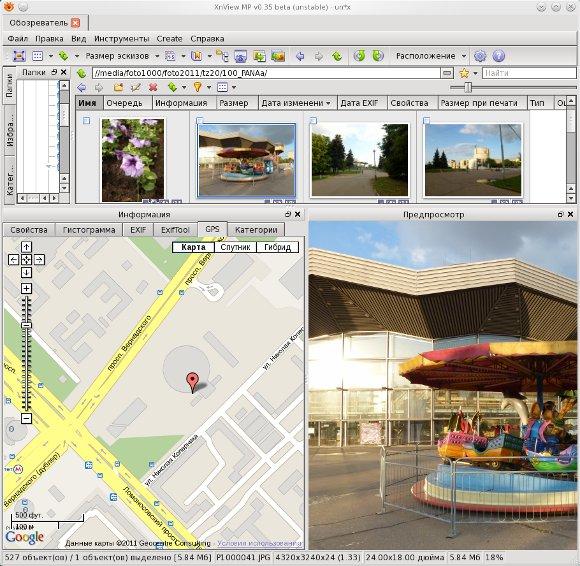
Task: Add current folder to favorites with star icon
Action: click(x=464, y=73)
